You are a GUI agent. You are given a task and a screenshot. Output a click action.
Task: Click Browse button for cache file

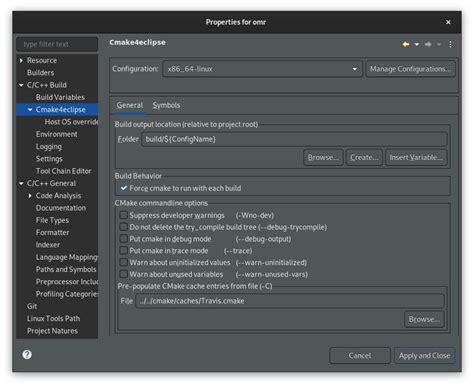pyautogui.click(x=424, y=319)
